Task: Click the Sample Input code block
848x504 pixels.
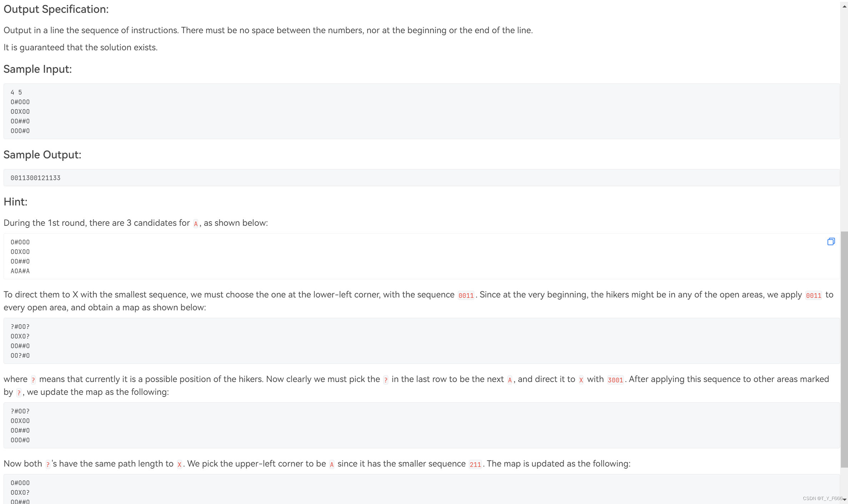Action: pyautogui.click(x=422, y=111)
